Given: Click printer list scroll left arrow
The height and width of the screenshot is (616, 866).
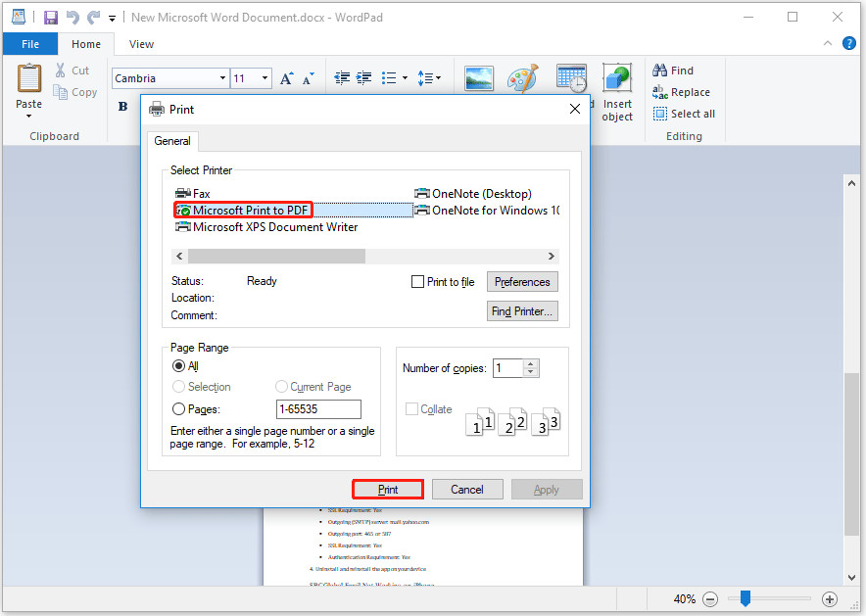Looking at the screenshot, I should tap(179, 257).
